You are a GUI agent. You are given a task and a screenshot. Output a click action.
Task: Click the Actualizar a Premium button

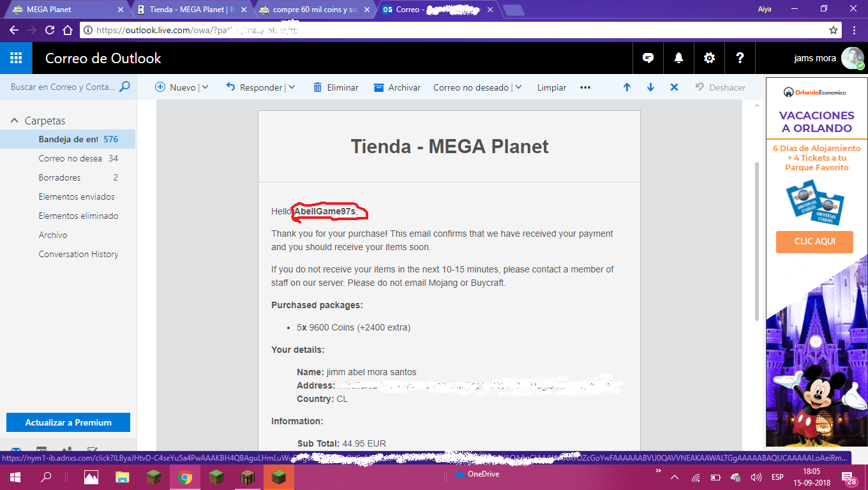pos(68,422)
